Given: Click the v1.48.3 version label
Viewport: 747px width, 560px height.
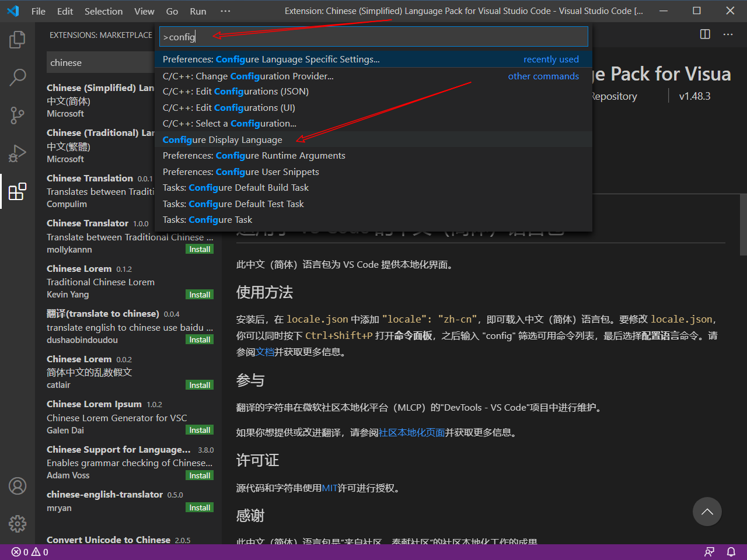Looking at the screenshot, I should pos(694,96).
